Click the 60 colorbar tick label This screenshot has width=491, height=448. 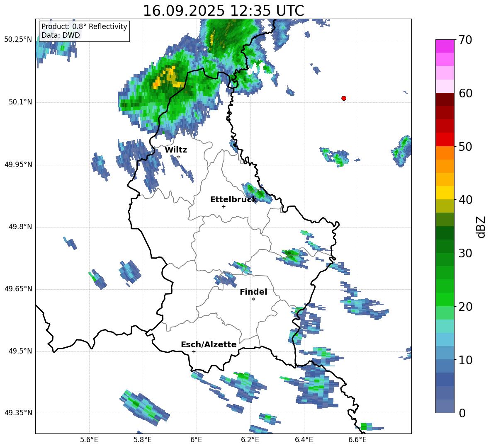465,93
